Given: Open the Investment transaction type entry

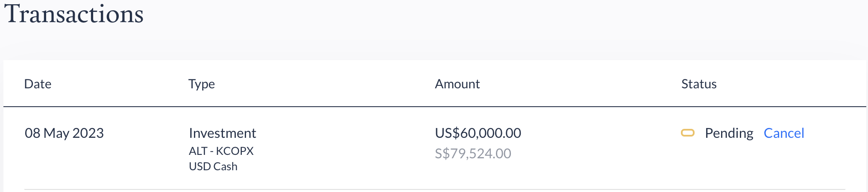Looking at the screenshot, I should pyautogui.click(x=223, y=133).
